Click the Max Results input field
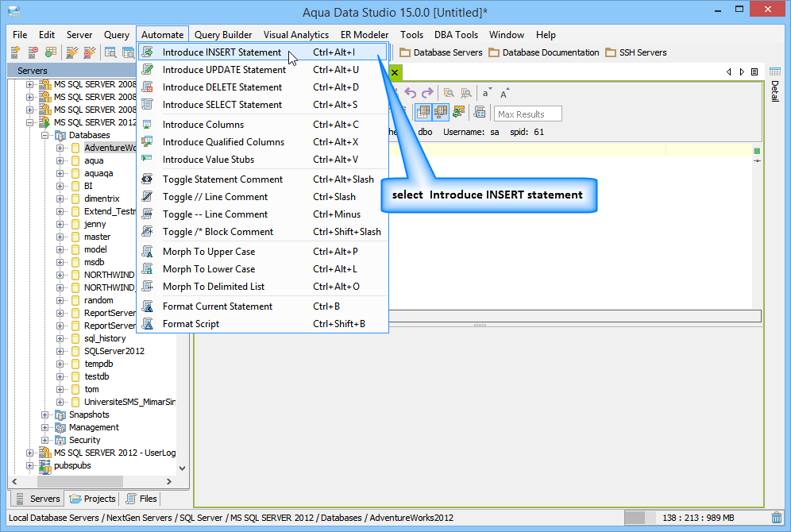791x532 pixels. click(527, 114)
